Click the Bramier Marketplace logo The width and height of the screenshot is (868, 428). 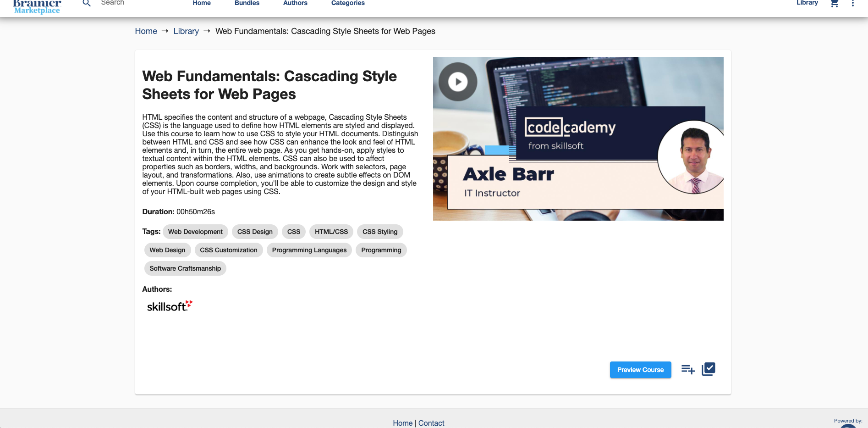37,6
